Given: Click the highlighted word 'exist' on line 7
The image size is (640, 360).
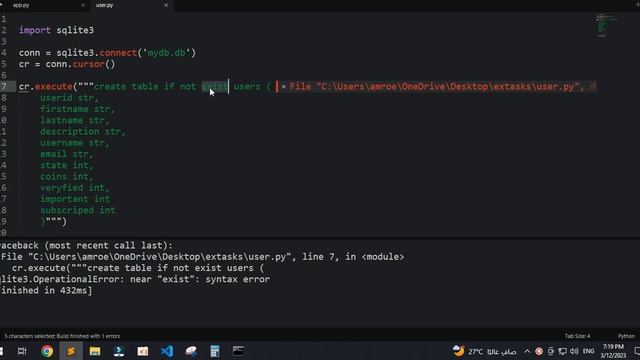Looking at the screenshot, I should click(215, 87).
